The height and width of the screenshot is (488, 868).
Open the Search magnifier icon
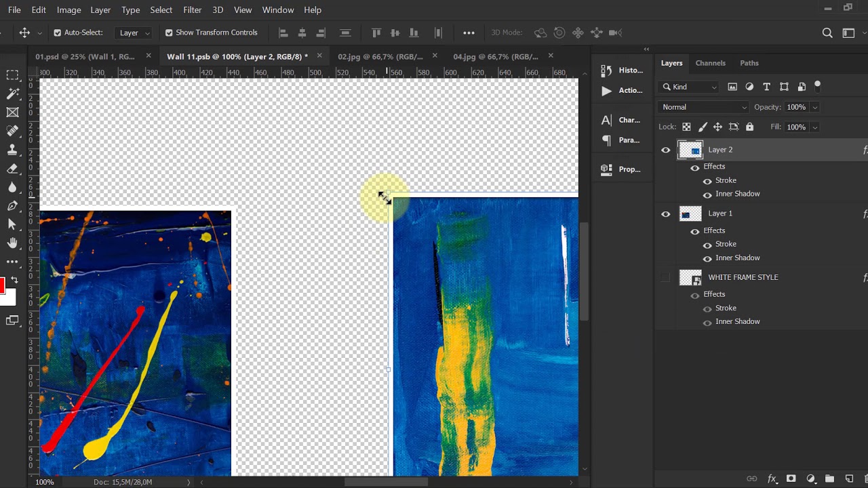coord(827,33)
